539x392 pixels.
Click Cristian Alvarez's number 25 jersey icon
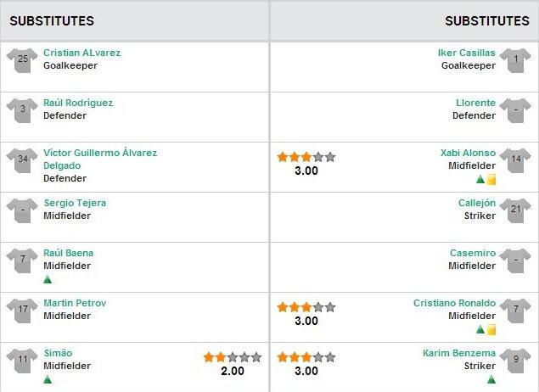pos(22,61)
